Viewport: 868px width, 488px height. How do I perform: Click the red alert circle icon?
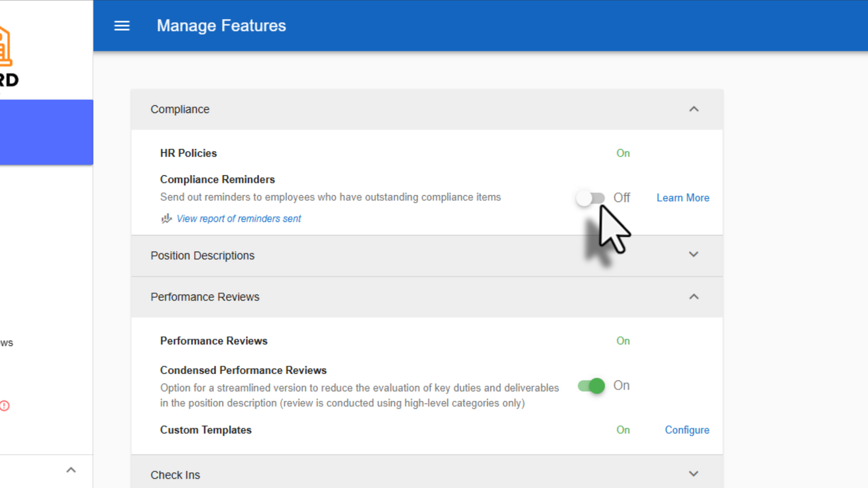[x=5, y=405]
